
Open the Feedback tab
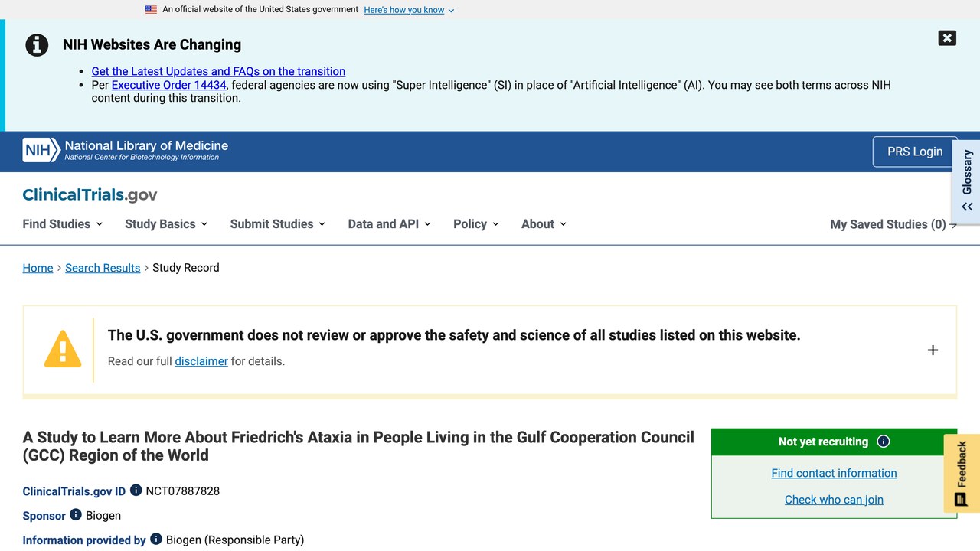(x=962, y=473)
